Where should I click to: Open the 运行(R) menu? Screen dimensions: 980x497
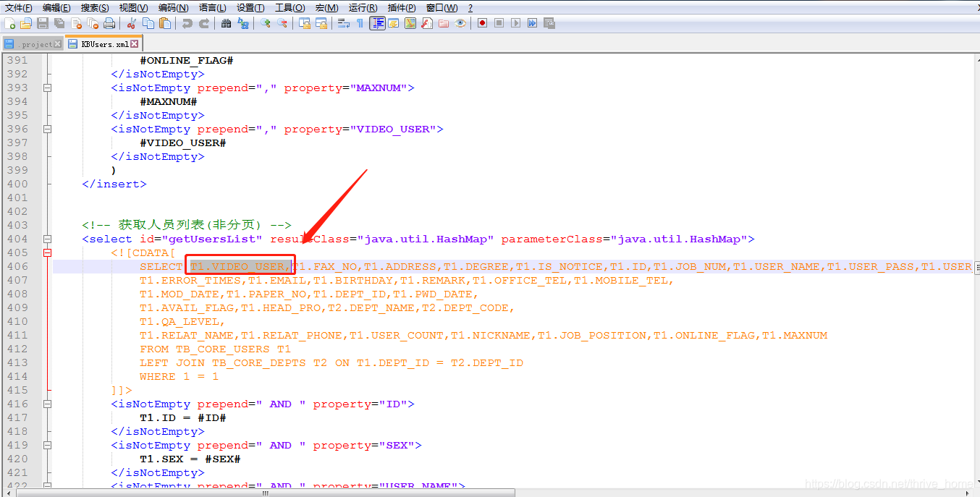click(x=363, y=7)
